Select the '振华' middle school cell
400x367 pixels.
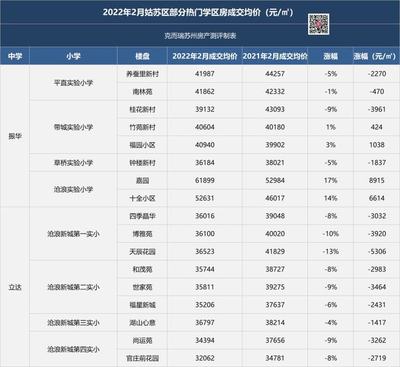tap(15, 136)
